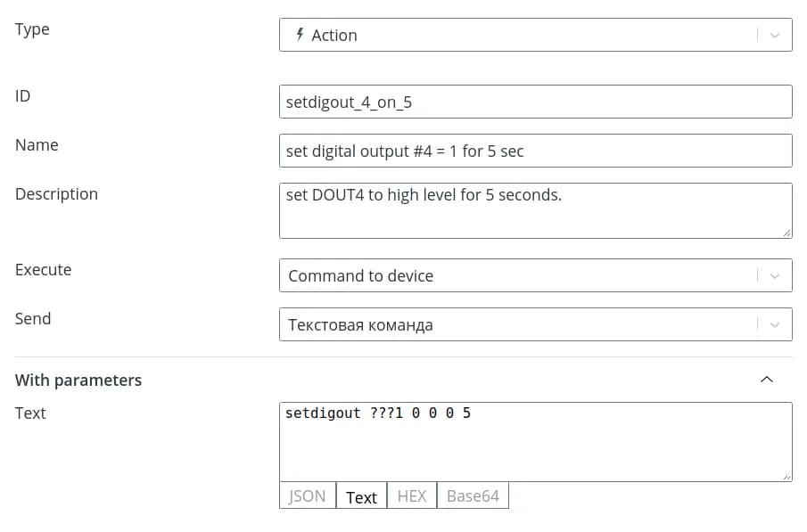Collapse the With parameters section
This screenshot has width=807, height=532.
pyautogui.click(x=766, y=380)
